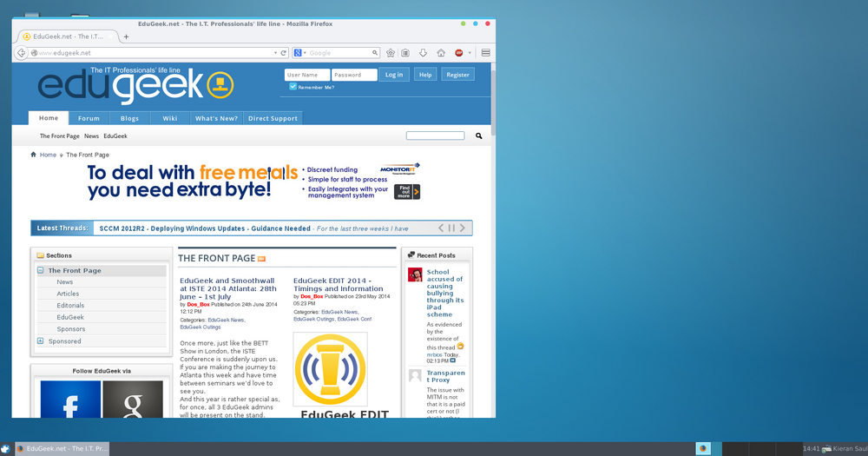868x456 pixels.
Task: Click mrbios avatar in Recent Posts
Action: pos(415,274)
